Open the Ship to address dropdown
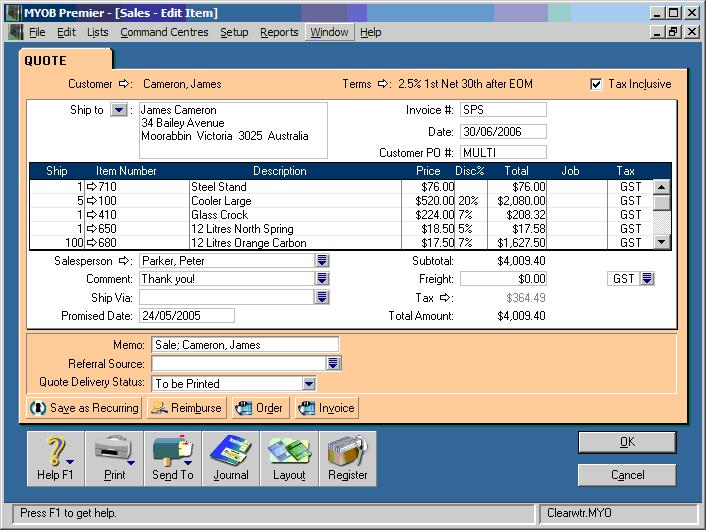 (119, 110)
